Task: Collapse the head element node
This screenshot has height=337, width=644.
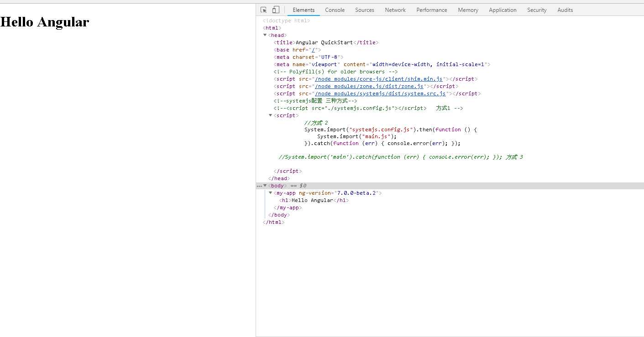Action: [265, 35]
